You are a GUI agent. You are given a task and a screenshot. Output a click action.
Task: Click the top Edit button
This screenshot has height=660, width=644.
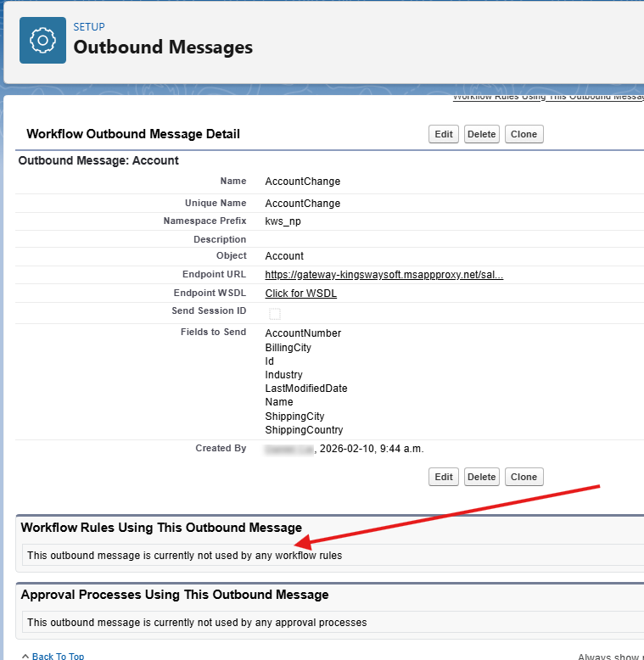tap(444, 134)
